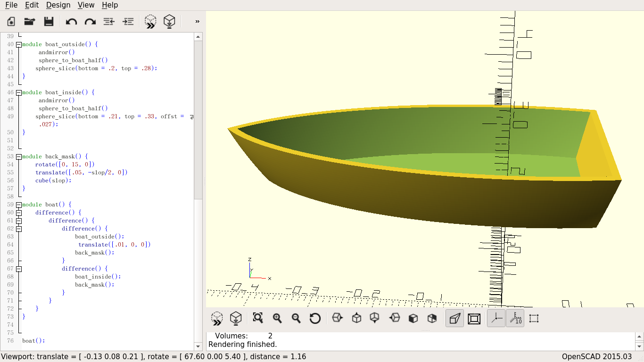Toggle Orthogonal projection
Image resolution: width=644 pixels, height=362 pixels.
pyautogui.click(x=474, y=318)
